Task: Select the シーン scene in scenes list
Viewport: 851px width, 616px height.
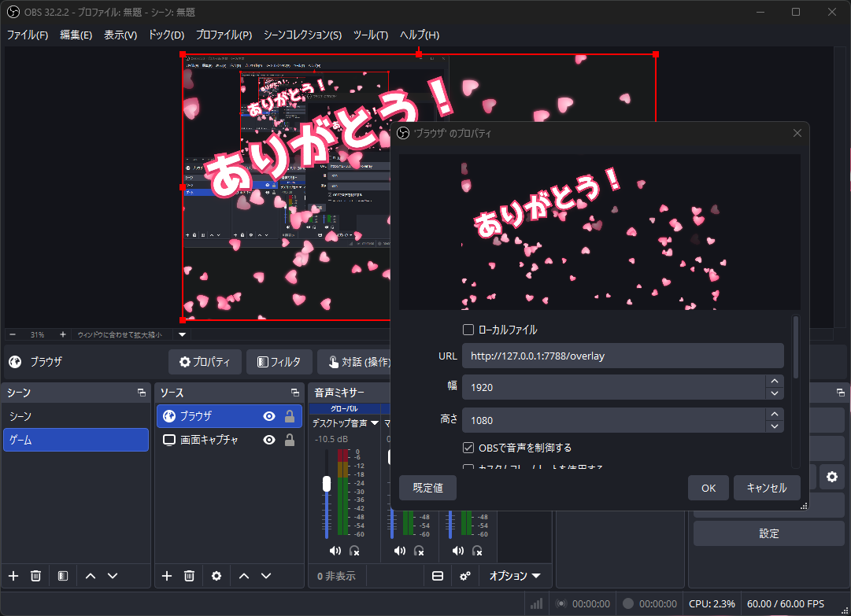Action: coord(76,416)
